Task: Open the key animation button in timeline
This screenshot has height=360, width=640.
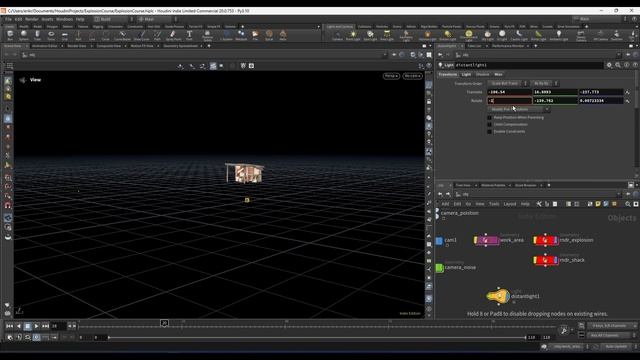Action: coord(564,331)
